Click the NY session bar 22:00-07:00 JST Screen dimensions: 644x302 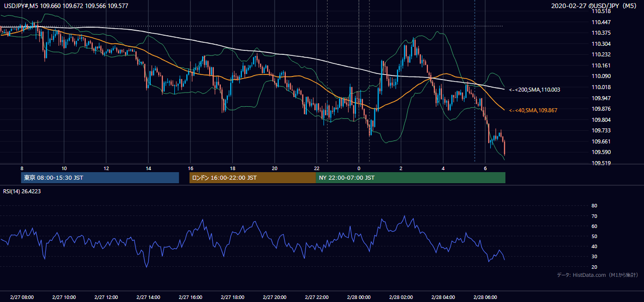(x=411, y=178)
